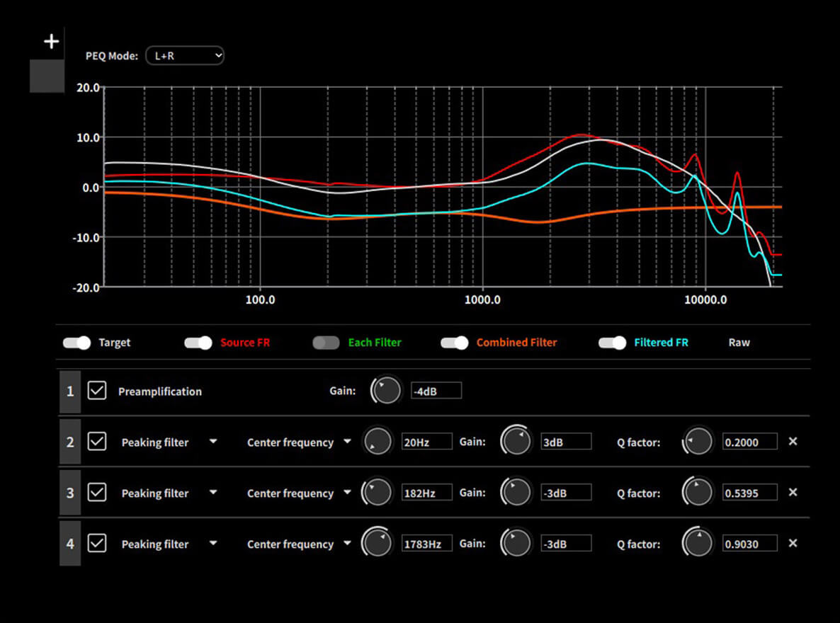Uncheck the Preamplification checkbox

tap(97, 391)
